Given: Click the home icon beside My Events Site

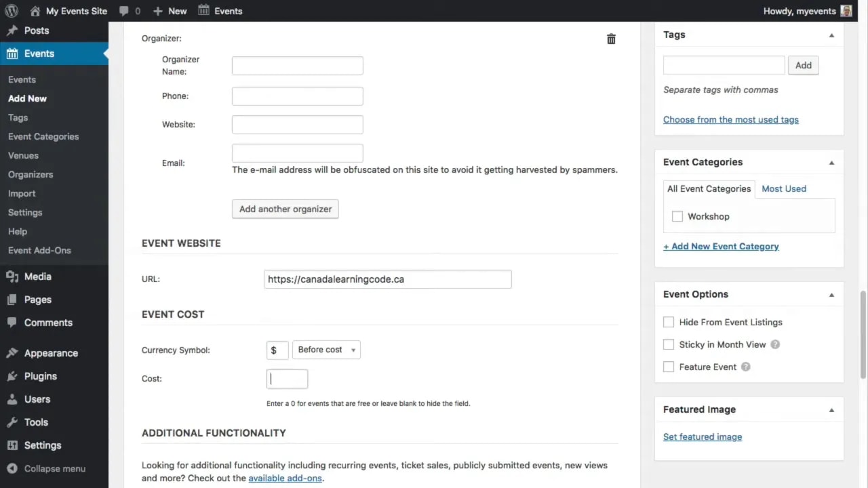Looking at the screenshot, I should coord(35,11).
